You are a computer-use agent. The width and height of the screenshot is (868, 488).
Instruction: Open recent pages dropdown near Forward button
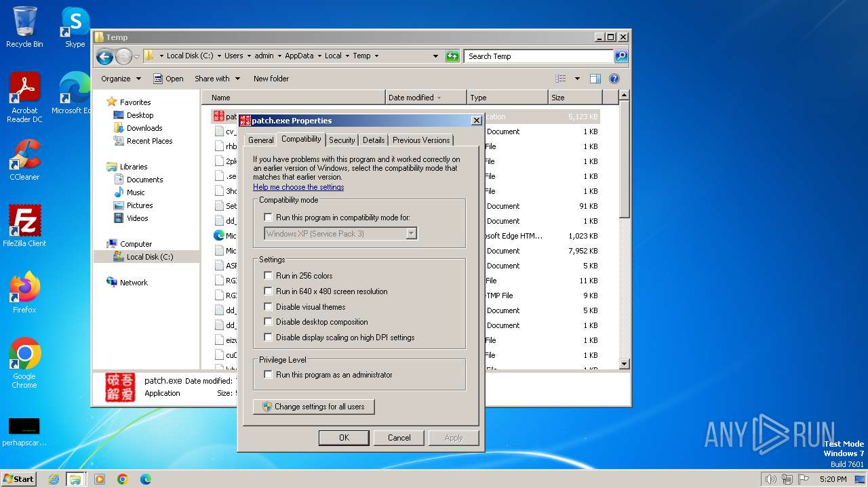pos(137,56)
